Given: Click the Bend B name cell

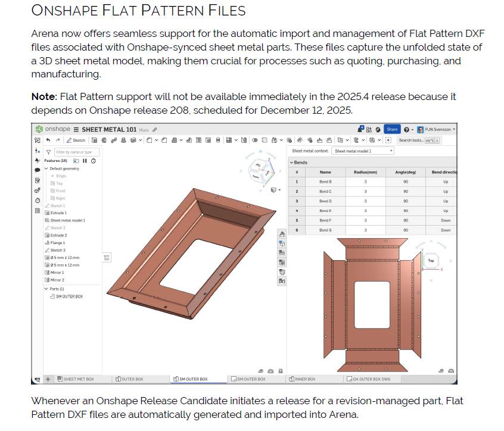Looking at the screenshot, I should (325, 182).
